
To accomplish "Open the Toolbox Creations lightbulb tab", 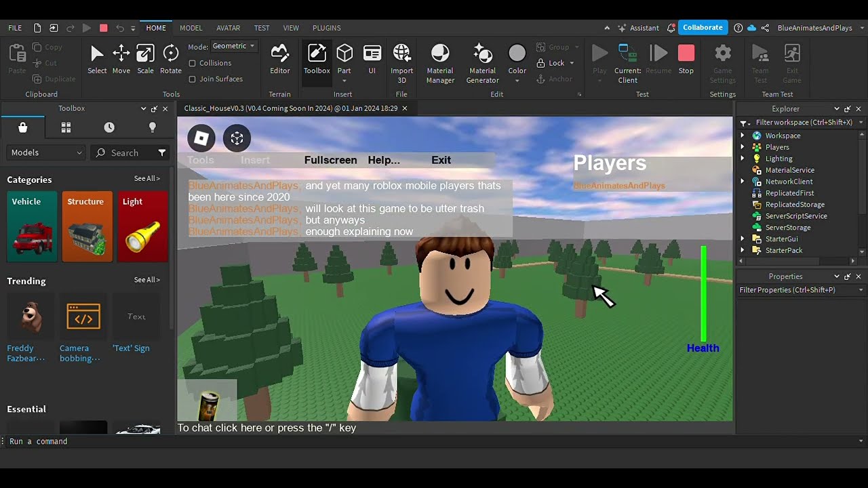I will point(152,127).
